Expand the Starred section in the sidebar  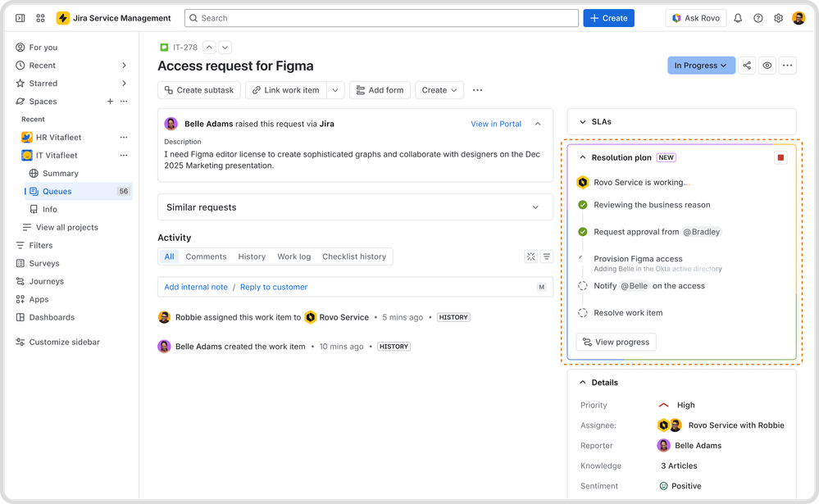click(x=125, y=84)
